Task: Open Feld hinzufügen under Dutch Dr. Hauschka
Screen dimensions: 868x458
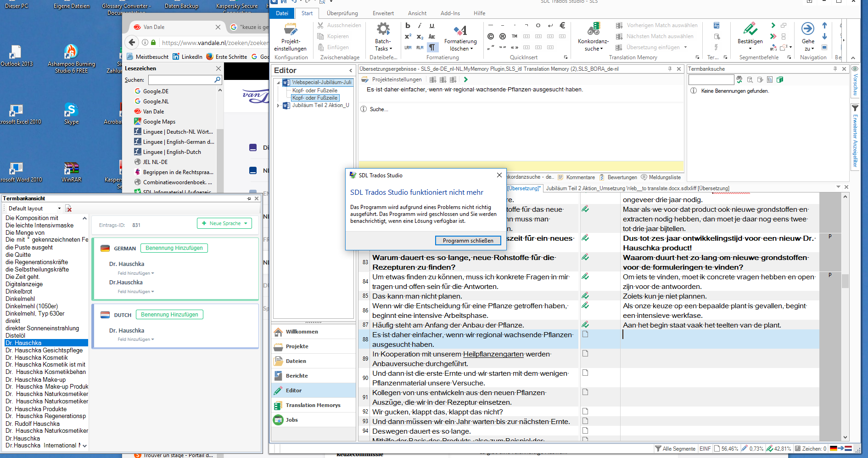Action: pyautogui.click(x=136, y=339)
